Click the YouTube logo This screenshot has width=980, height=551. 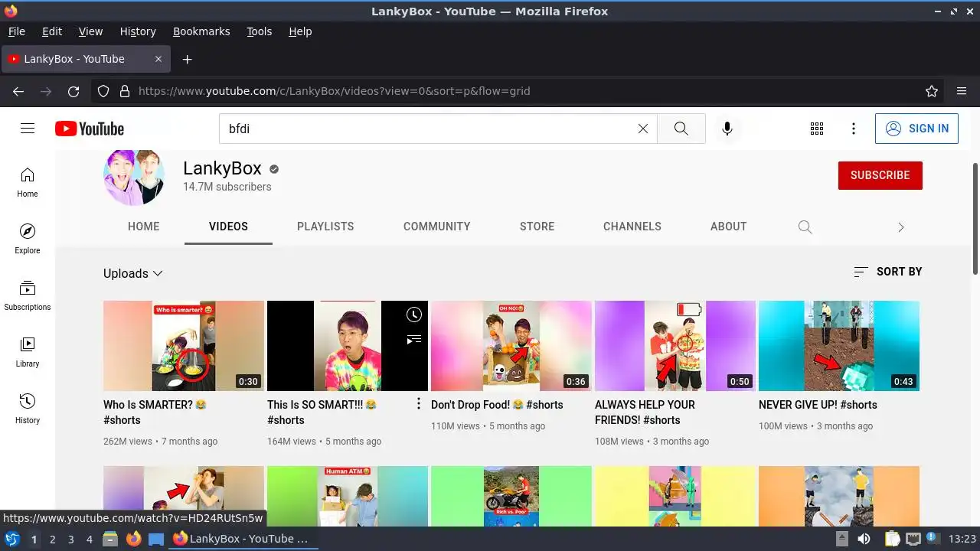pyautogui.click(x=90, y=129)
